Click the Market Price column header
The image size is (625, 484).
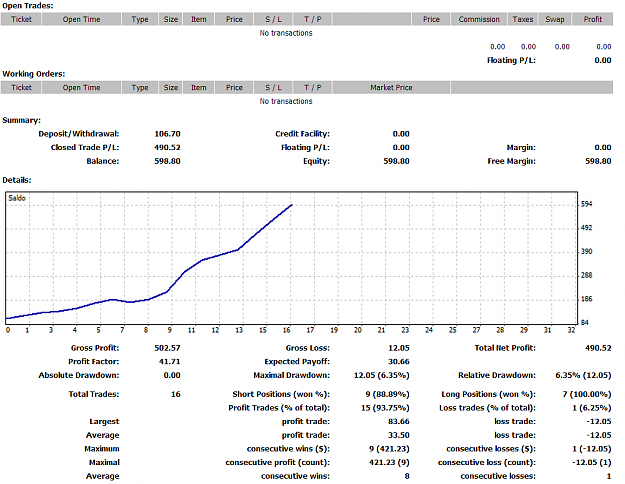click(x=391, y=87)
